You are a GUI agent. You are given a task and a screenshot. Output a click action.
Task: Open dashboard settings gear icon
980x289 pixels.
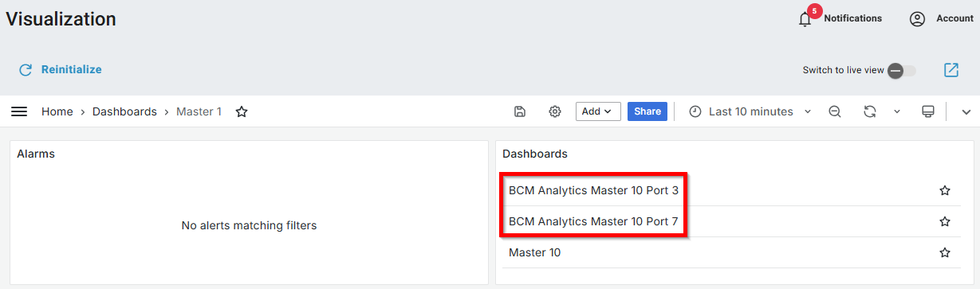[x=555, y=111]
